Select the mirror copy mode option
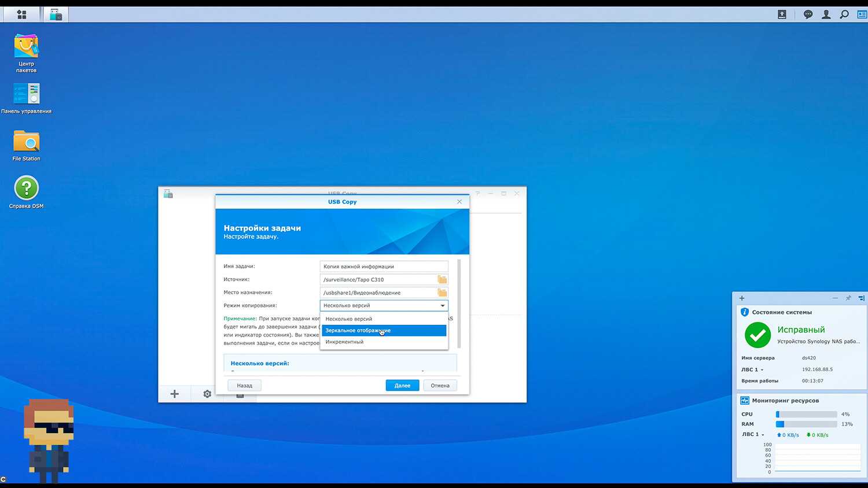Screen dimensions: 868x488 384,331
